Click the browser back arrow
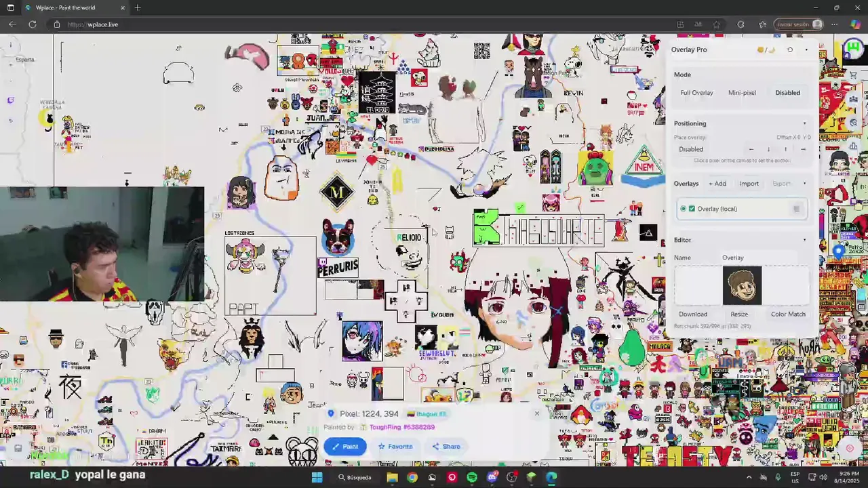Image resolution: width=868 pixels, height=488 pixels. [12, 24]
